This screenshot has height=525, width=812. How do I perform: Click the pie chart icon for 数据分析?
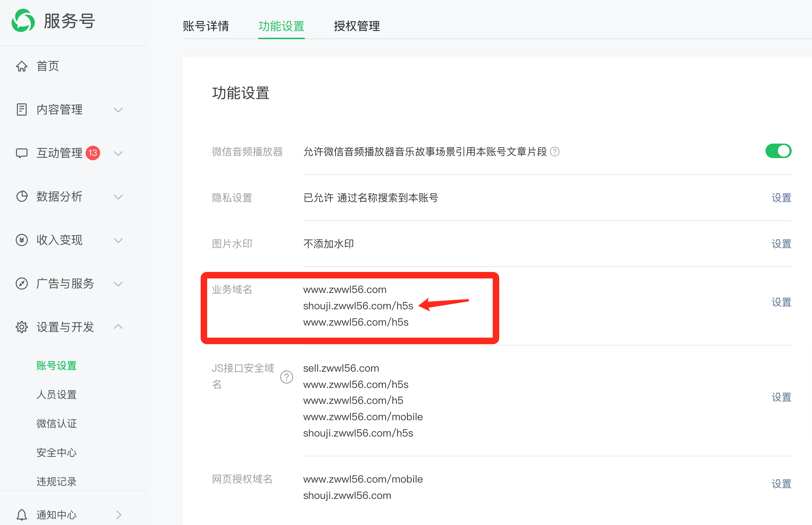[x=22, y=197]
